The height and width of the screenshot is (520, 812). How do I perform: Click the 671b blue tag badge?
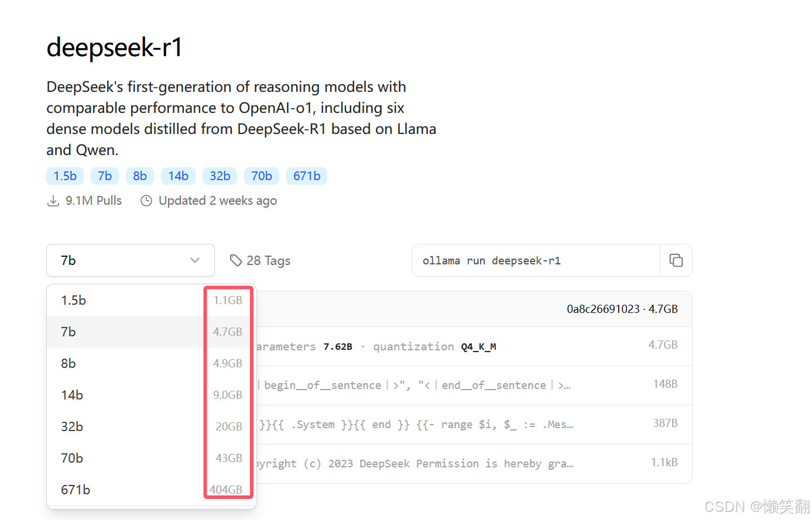click(306, 175)
